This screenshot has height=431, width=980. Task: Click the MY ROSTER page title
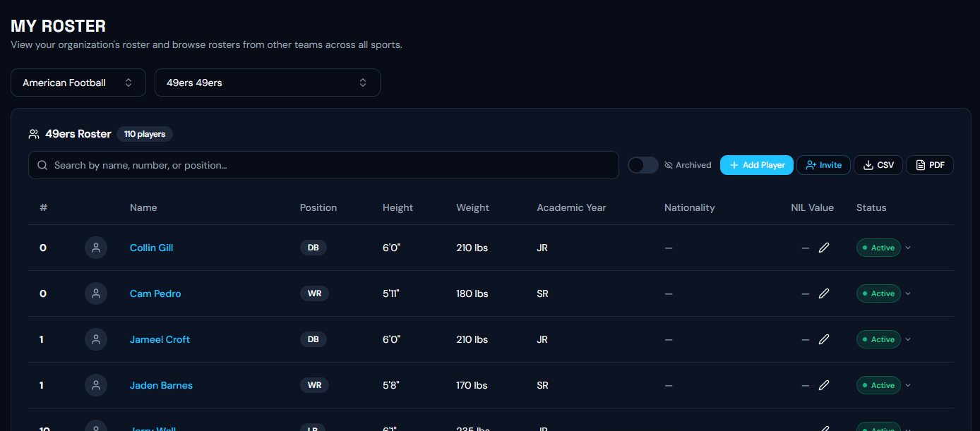pos(59,26)
